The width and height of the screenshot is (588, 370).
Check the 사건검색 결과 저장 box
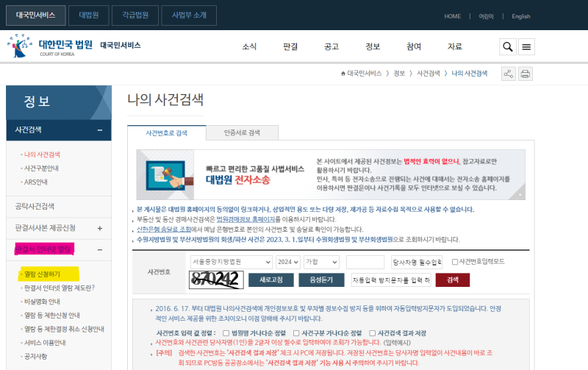(x=373, y=333)
